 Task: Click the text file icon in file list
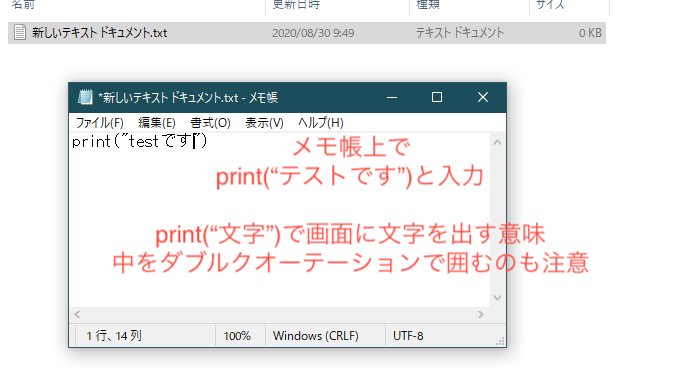point(20,32)
